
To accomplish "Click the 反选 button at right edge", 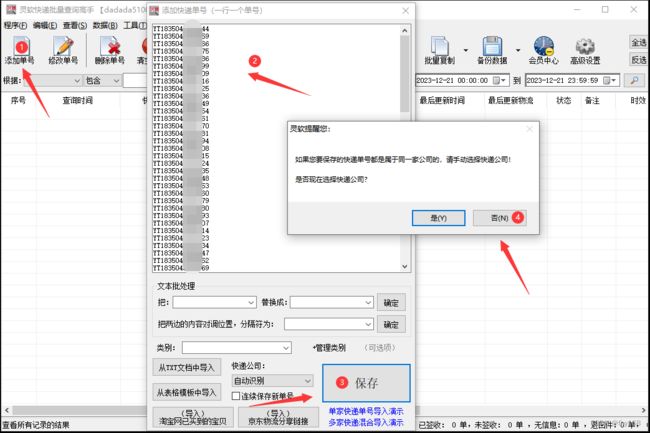I will pyautogui.click(x=638, y=60).
